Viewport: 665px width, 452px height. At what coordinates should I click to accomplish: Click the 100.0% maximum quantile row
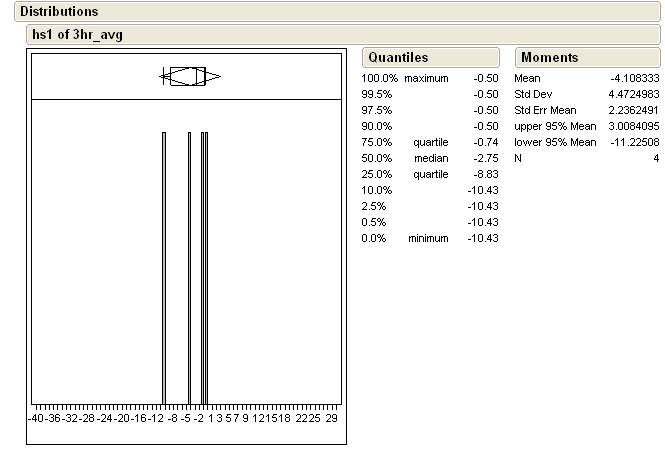430,78
